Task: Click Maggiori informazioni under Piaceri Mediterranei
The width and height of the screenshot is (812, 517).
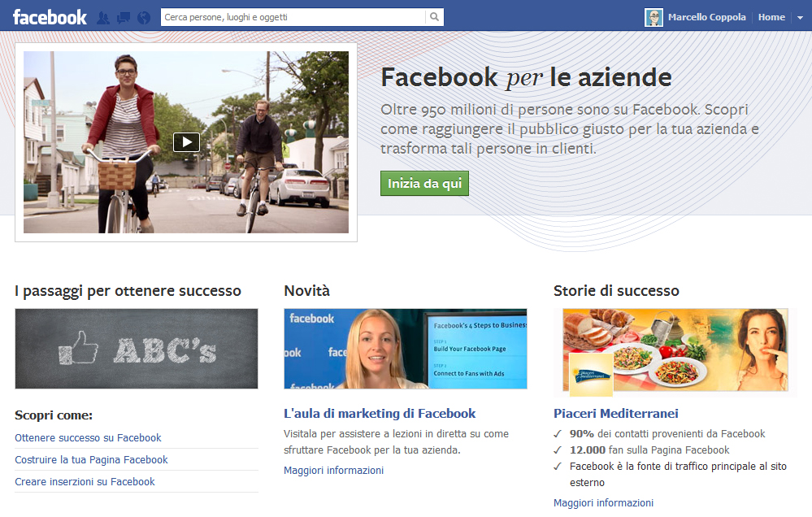Action: coord(603,503)
